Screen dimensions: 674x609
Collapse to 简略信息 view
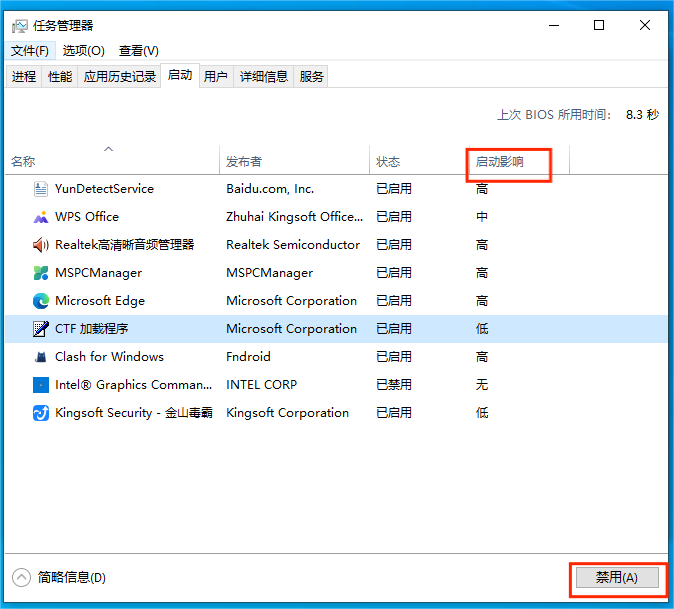[60, 577]
